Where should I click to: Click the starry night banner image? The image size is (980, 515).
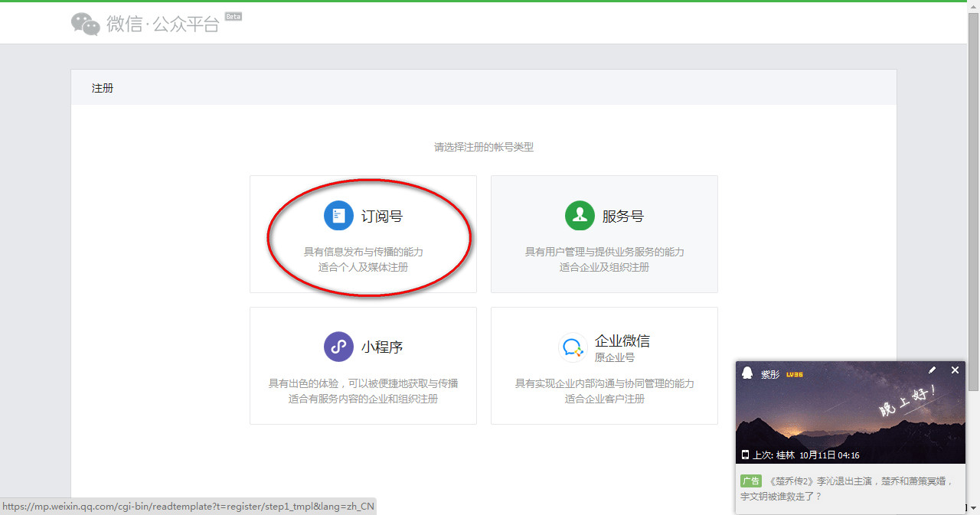click(x=850, y=417)
